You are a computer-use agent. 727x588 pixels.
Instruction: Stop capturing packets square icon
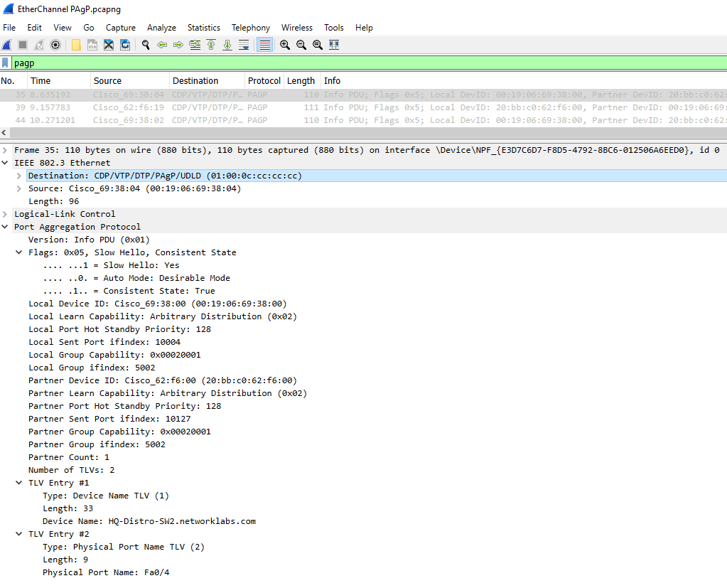pos(23,45)
